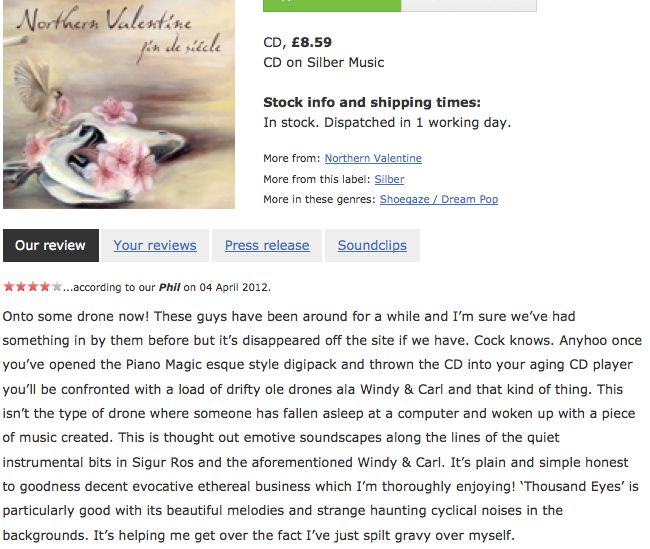Screen dimensions: 650x549
Task: Follow the Northern Valentine artist link
Action: [373, 158]
